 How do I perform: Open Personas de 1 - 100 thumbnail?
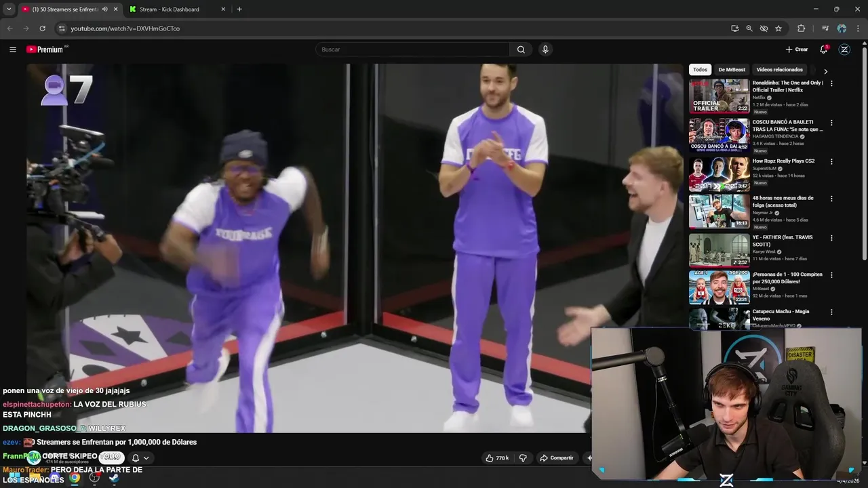tap(719, 287)
